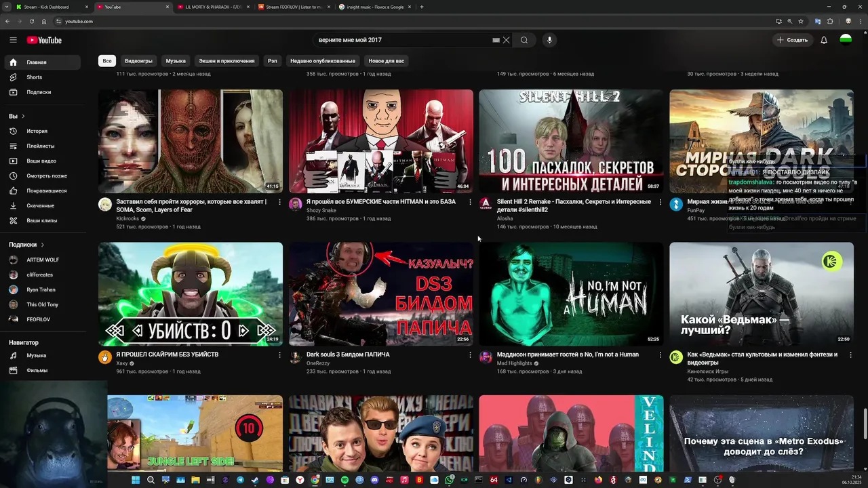Clear the search query with X
The width and height of the screenshot is (868, 488).
(506, 40)
